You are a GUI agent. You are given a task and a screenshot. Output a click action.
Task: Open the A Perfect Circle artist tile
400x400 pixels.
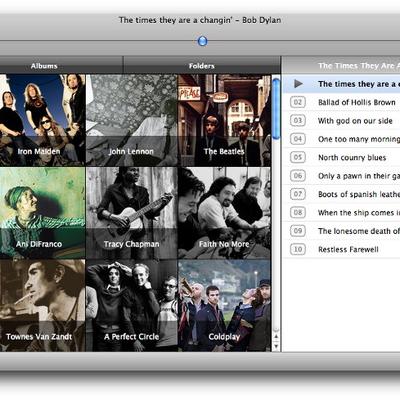click(x=131, y=305)
